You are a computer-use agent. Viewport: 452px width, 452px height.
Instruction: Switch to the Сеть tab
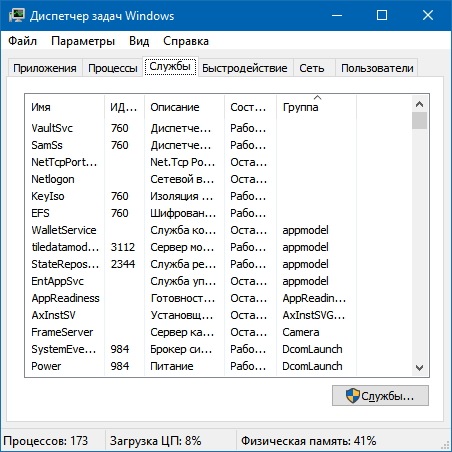(312, 68)
